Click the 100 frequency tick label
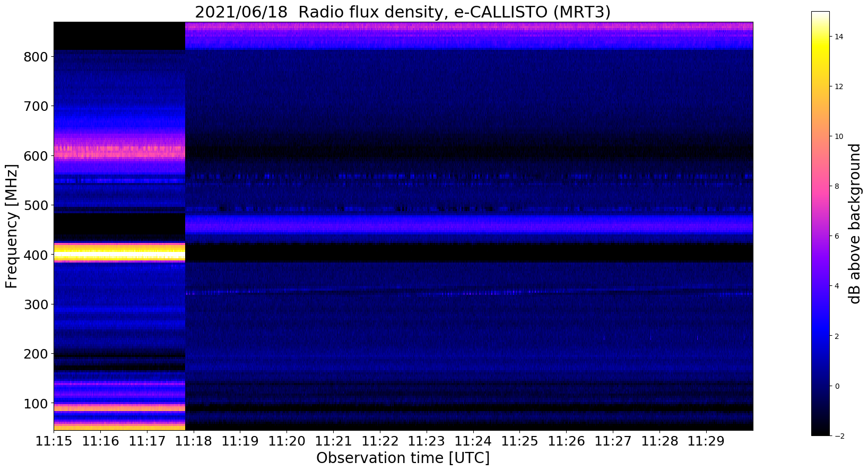The image size is (868, 471). point(36,404)
